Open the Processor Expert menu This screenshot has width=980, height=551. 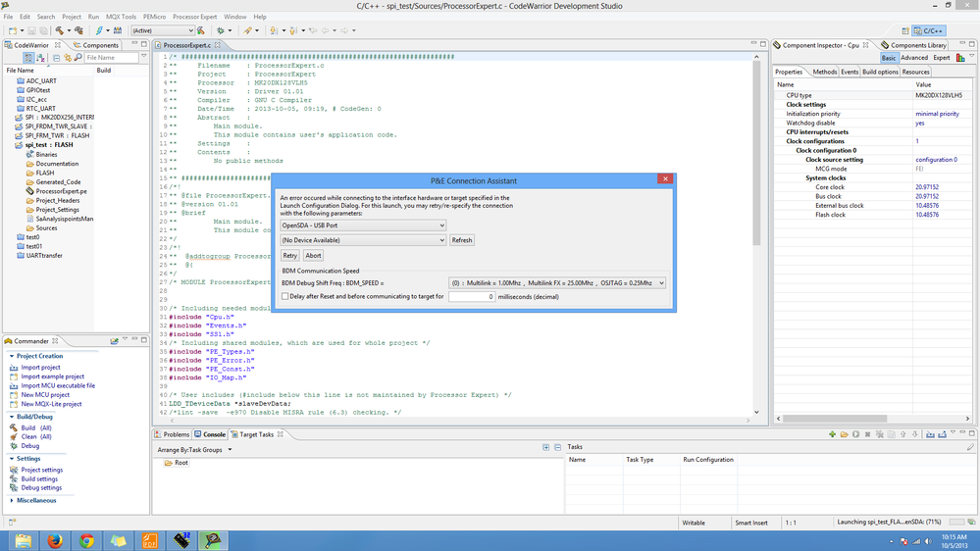pos(195,17)
